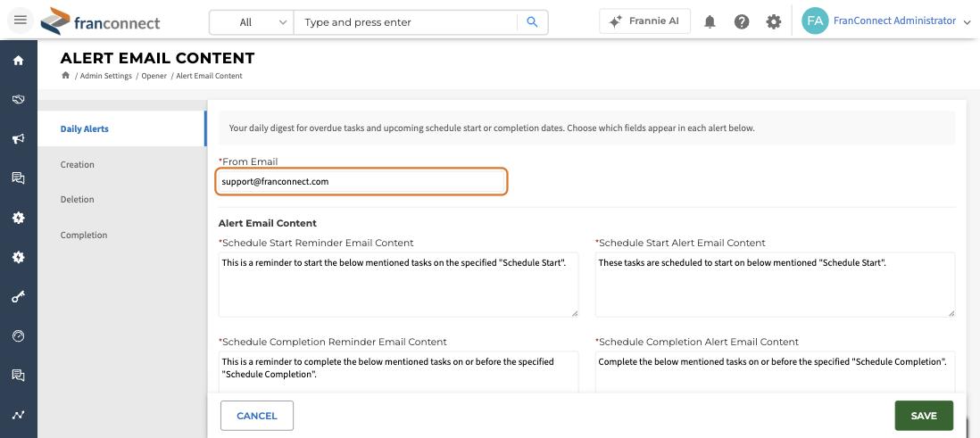The width and height of the screenshot is (980, 438).
Task: Select the Daily Alerts tab
Action: coord(122,128)
